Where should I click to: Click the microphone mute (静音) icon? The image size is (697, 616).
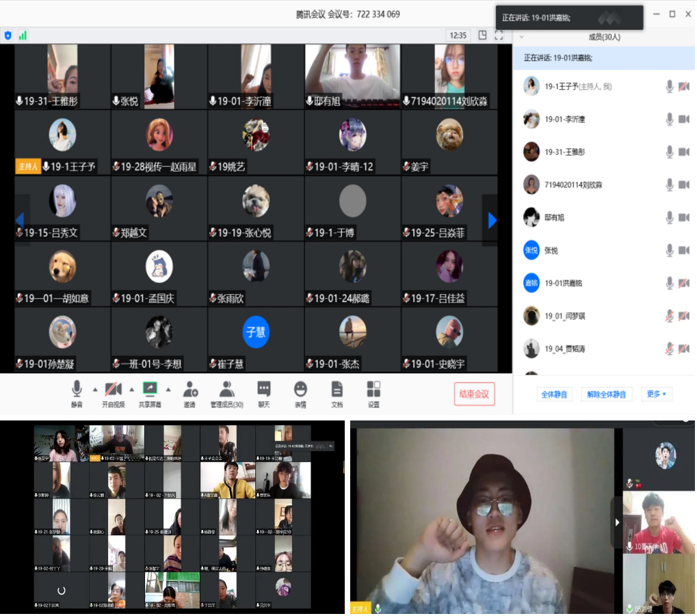coord(77,390)
